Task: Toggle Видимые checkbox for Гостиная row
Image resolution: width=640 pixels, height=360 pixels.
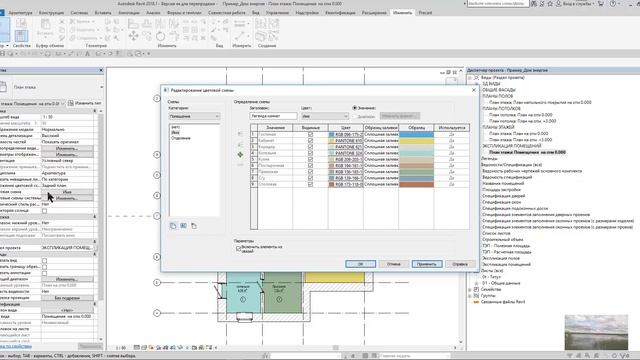Action: [310, 134]
